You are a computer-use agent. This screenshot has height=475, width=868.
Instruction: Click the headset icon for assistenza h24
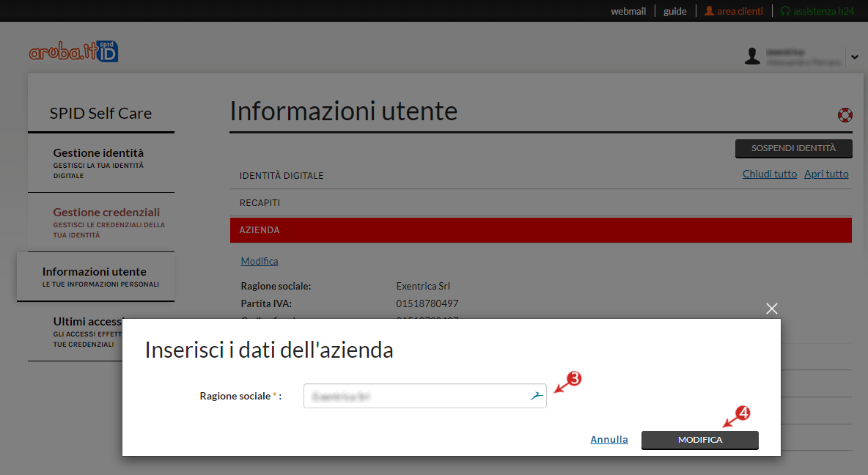point(786,10)
